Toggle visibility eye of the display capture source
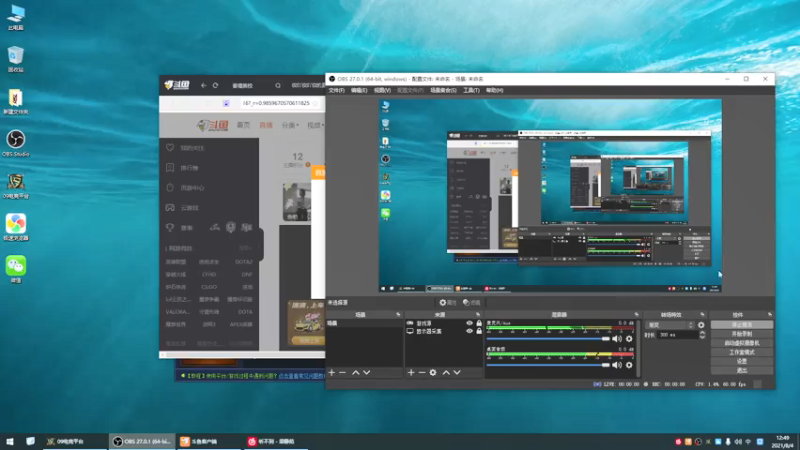Viewport: 800px width, 450px height. (469, 331)
